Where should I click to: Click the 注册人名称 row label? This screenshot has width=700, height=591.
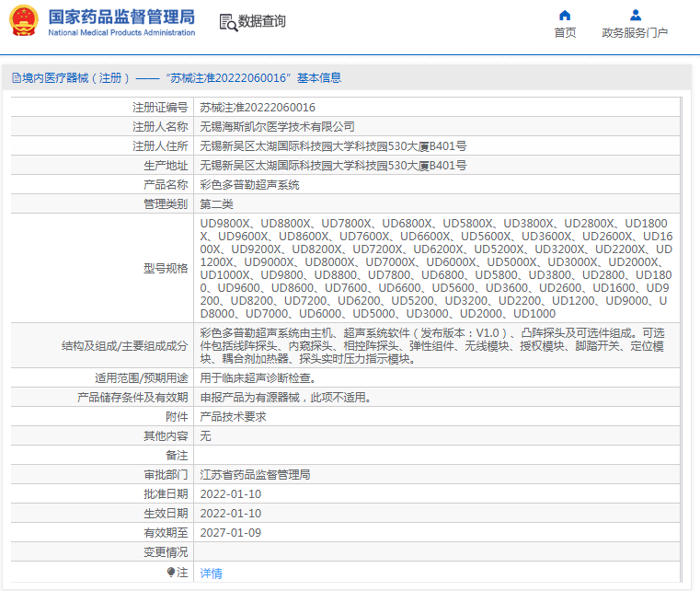point(160,126)
